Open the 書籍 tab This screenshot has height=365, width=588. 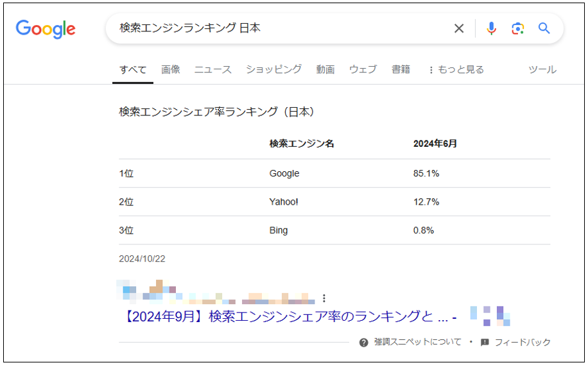point(401,69)
